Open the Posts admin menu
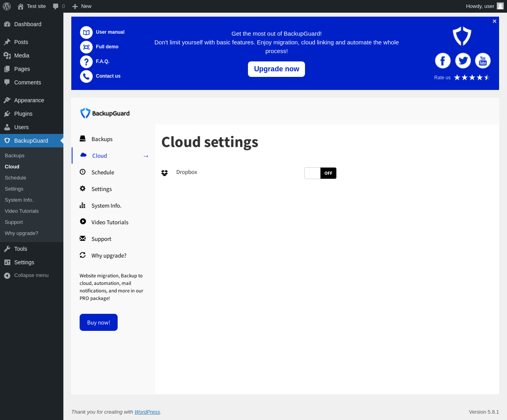The width and height of the screenshot is (507, 420). click(32, 42)
